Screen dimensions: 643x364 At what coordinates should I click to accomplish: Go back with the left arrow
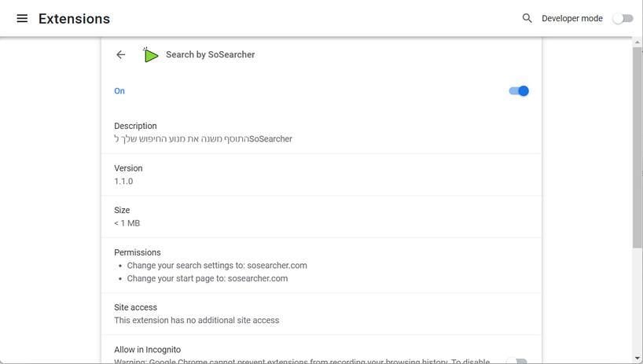coord(120,55)
